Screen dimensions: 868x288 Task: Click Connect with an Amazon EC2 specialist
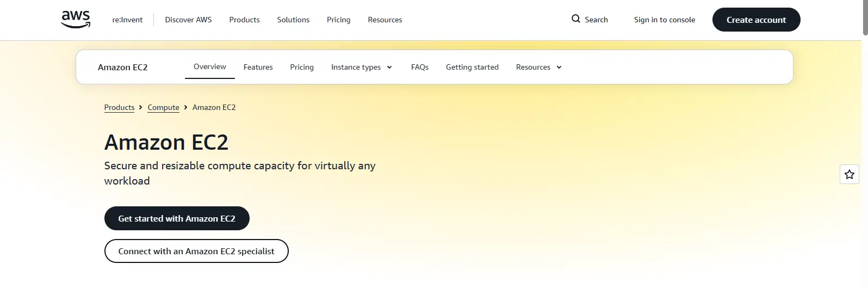[196, 251]
